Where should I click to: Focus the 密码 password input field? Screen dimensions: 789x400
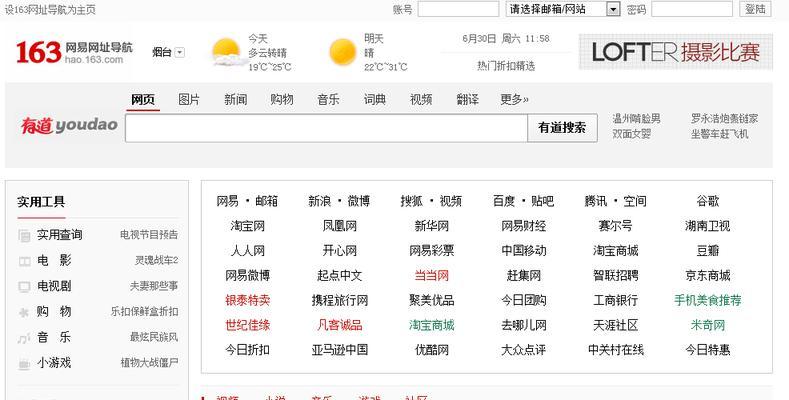(x=692, y=9)
